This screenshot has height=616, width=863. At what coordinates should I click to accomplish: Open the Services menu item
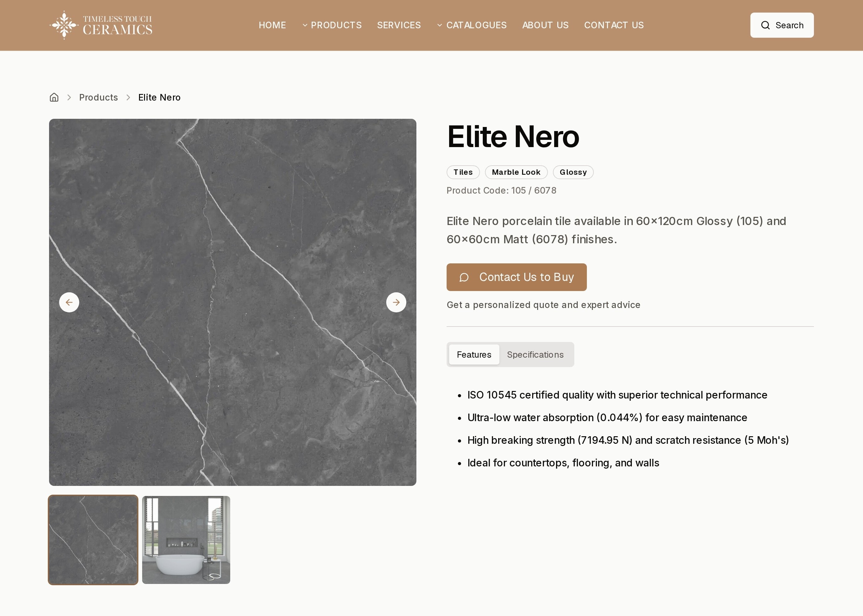(399, 25)
